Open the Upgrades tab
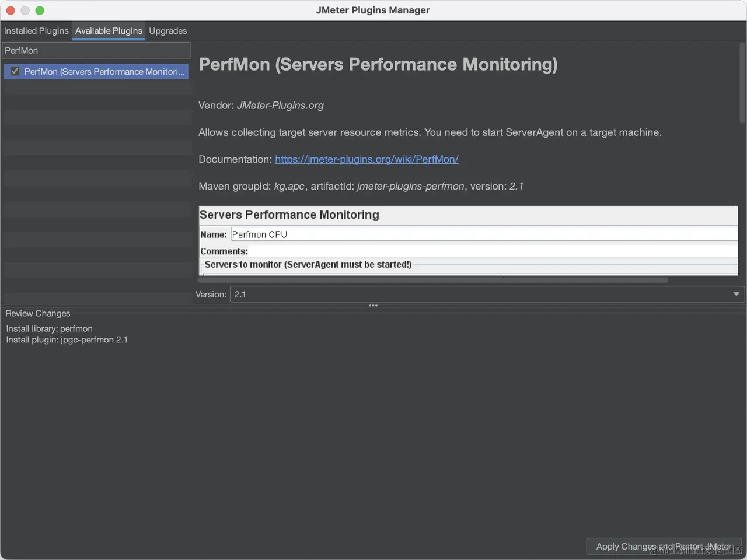Viewport: 747px width, 560px height. pos(168,31)
